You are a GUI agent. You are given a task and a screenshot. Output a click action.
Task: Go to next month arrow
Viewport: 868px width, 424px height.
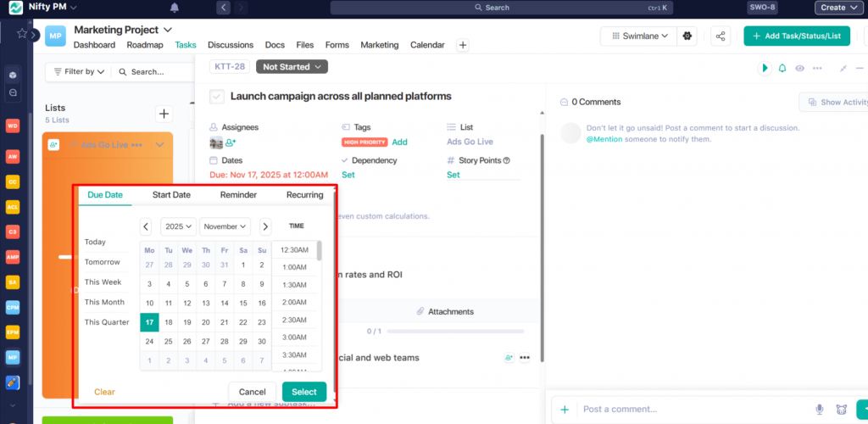(265, 226)
